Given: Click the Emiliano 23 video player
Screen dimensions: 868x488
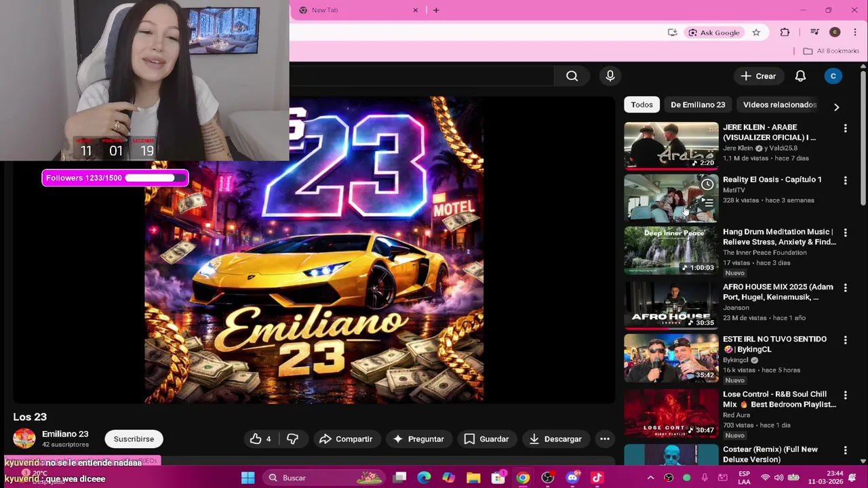Looking at the screenshot, I should click(314, 249).
